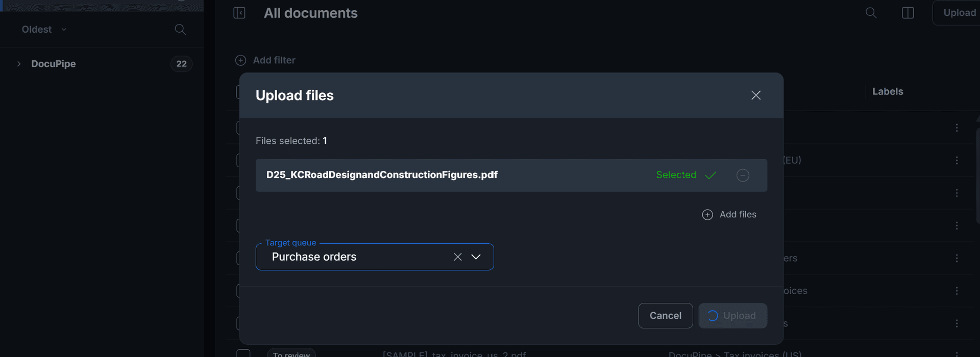
Task: Clear the Target queue selection
Action: (x=458, y=257)
